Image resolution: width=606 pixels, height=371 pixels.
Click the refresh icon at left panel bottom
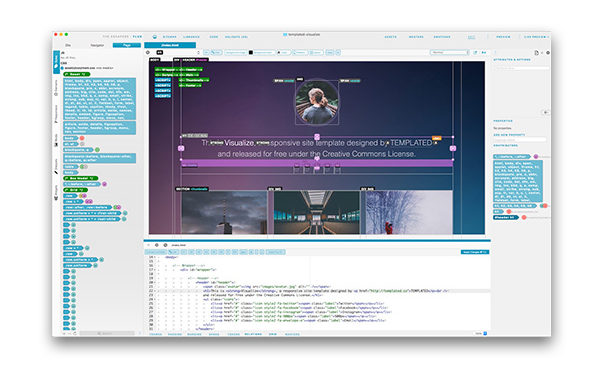pos(75,333)
